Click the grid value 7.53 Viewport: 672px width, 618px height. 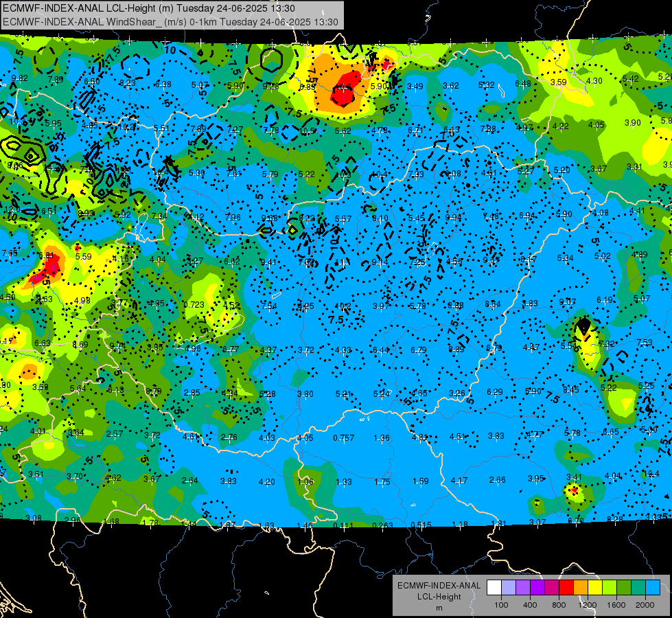click(645, 342)
